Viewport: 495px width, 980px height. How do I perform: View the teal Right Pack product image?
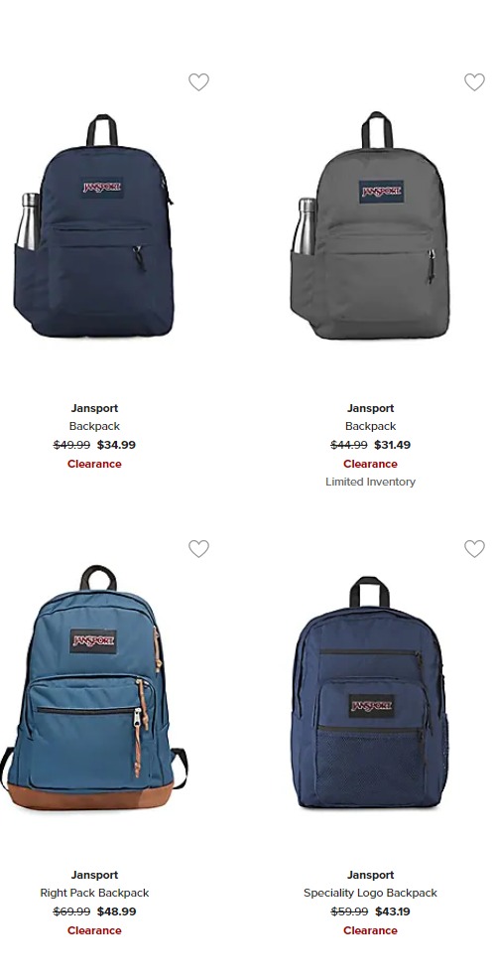click(x=93, y=687)
